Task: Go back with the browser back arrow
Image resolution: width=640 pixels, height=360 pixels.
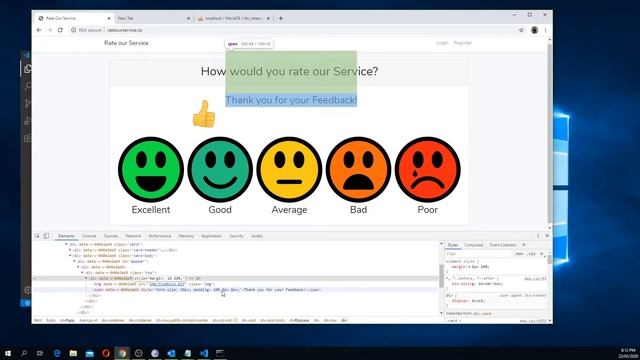Action: click(39, 30)
